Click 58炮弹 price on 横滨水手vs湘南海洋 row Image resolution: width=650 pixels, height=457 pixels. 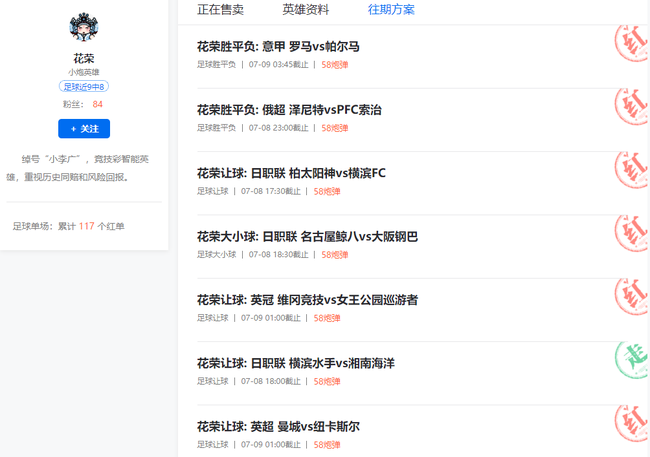point(327,382)
